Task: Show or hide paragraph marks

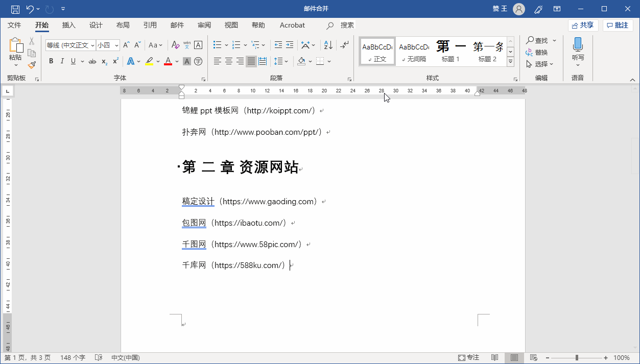Action: pos(345,45)
